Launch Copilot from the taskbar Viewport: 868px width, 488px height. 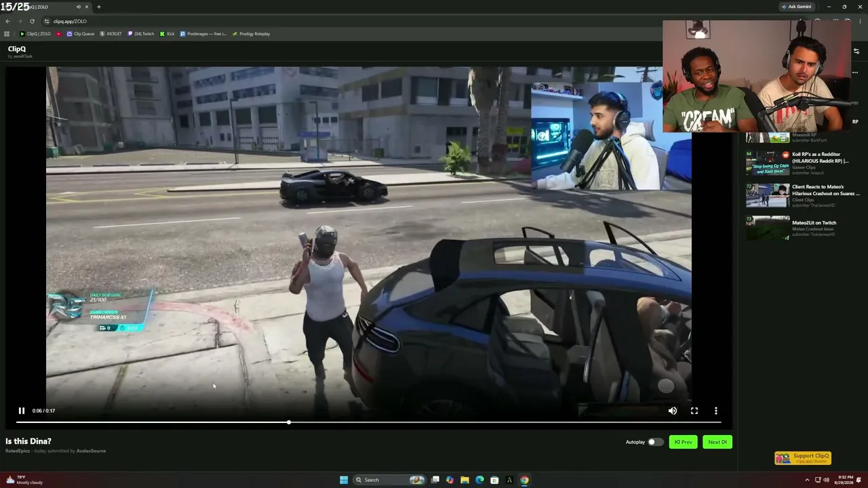click(x=450, y=480)
